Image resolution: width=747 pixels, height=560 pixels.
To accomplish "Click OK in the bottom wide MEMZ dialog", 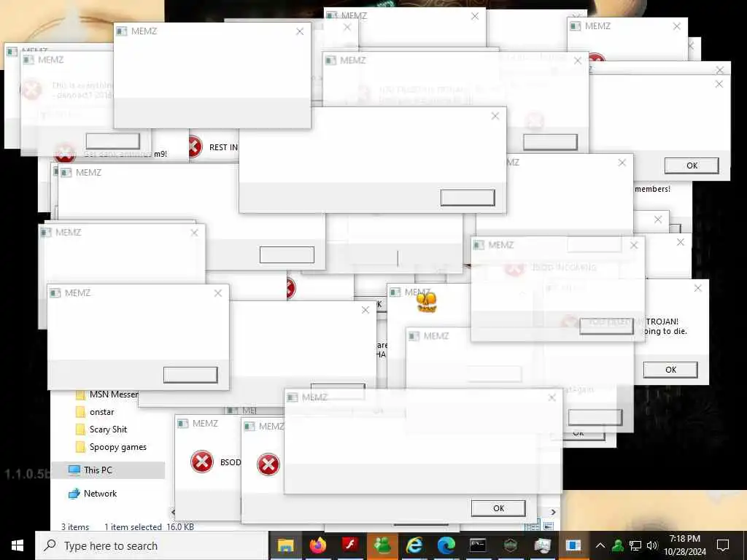I will coord(498,508).
